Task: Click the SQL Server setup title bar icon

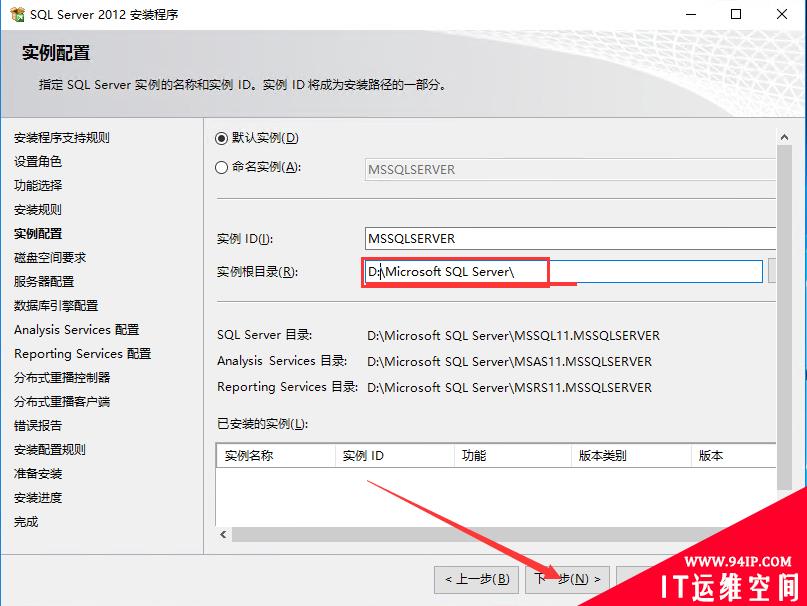Action: tap(17, 14)
